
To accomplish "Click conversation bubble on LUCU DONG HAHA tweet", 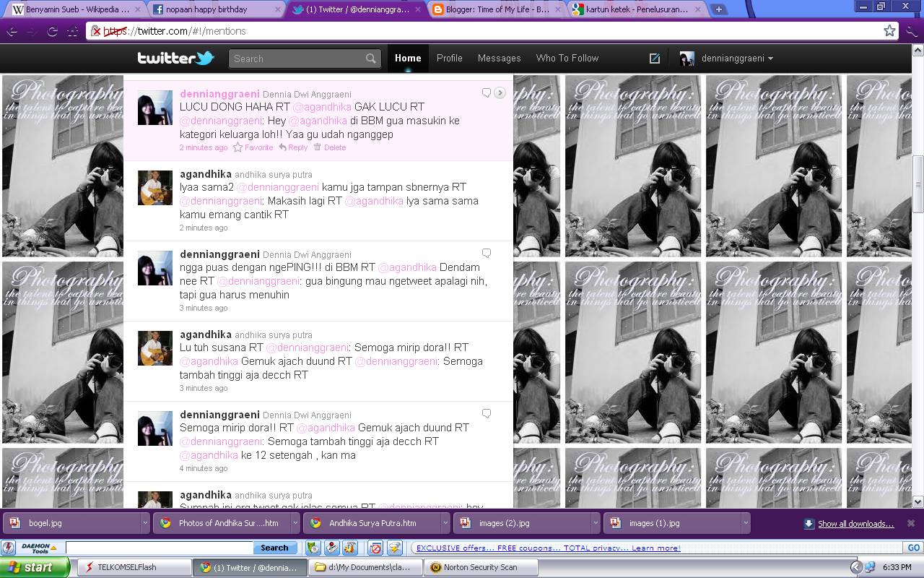I will tap(487, 93).
